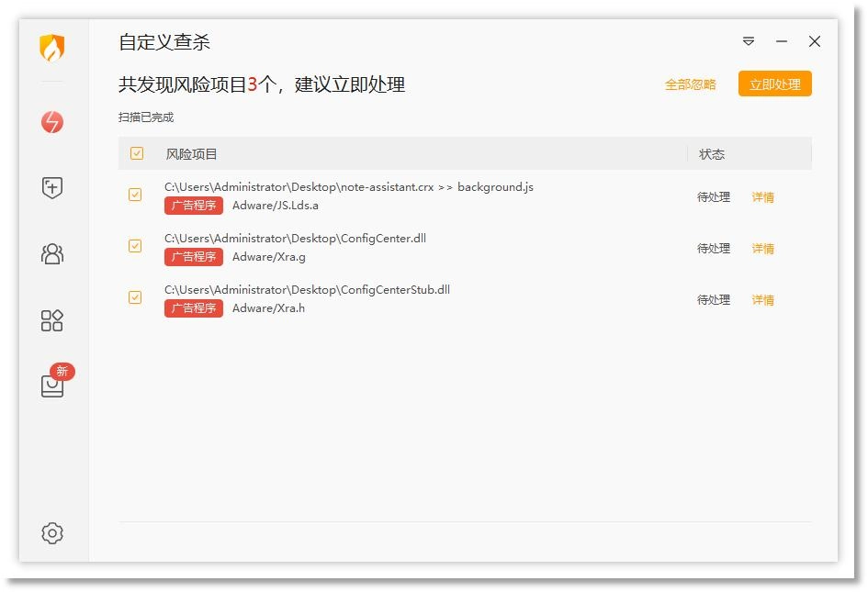Click the 广告程序 tag on ConfigCenter.dll
The image size is (868, 592).
coord(193,256)
